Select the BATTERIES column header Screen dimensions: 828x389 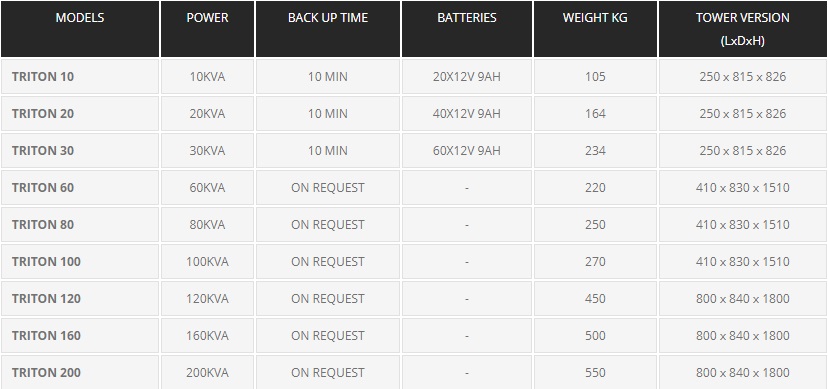coord(467,17)
